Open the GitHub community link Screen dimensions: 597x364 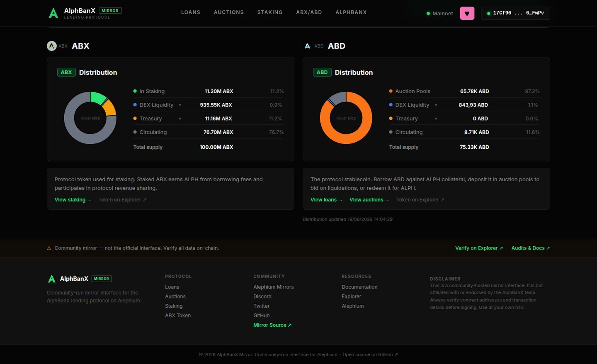(262, 315)
